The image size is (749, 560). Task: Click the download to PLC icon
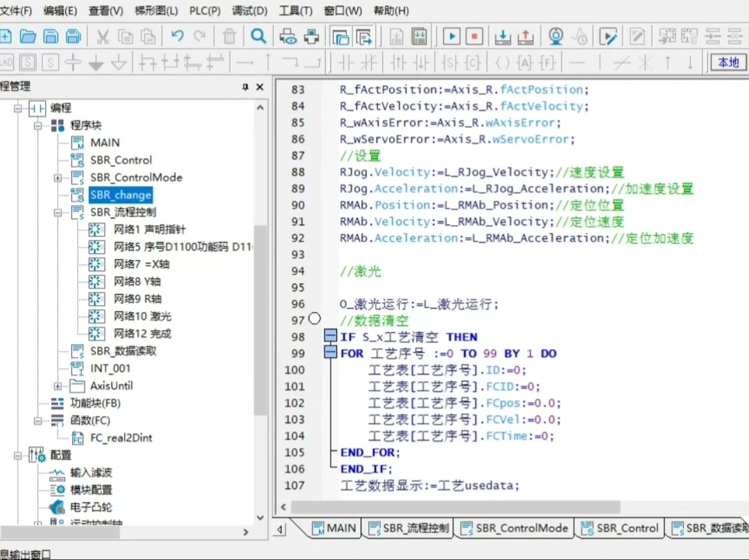[x=503, y=36]
